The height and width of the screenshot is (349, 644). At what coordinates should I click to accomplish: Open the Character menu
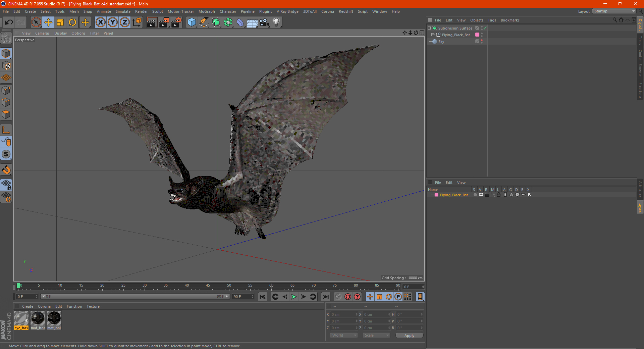pos(228,11)
